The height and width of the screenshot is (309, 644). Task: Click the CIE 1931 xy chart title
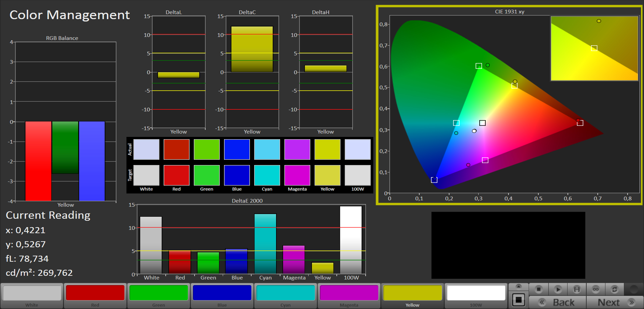tap(509, 12)
